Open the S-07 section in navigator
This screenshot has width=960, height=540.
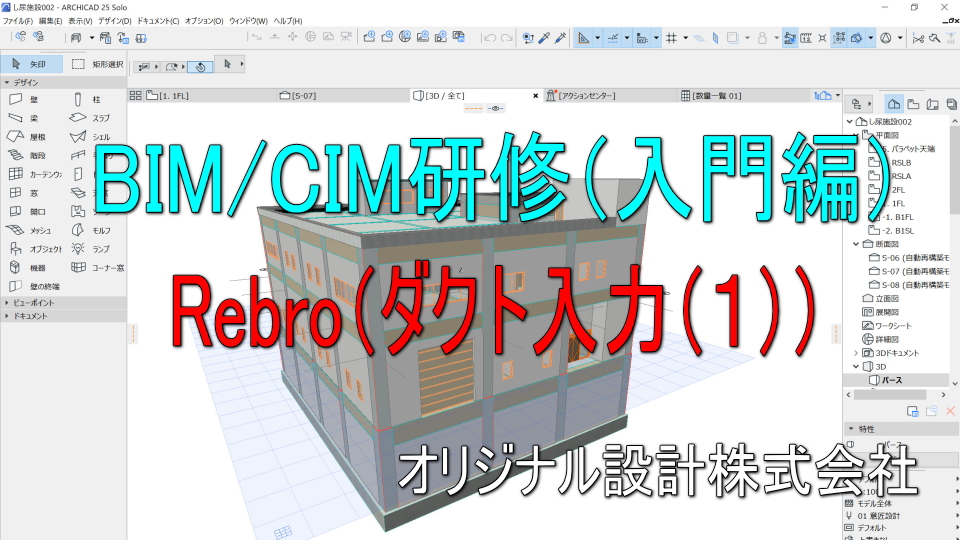pyautogui.click(x=900, y=269)
